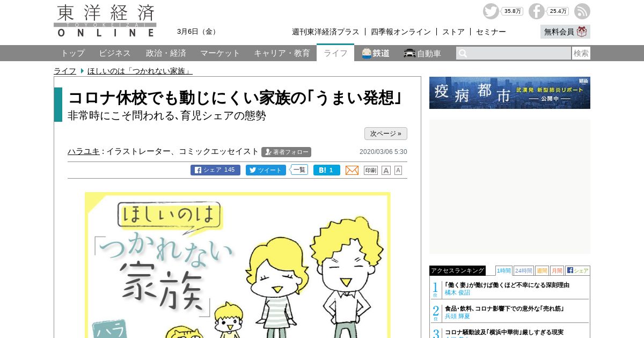644x338 pixels.
Task: Share article on Facebook (シェア 145)
Action: click(215, 170)
